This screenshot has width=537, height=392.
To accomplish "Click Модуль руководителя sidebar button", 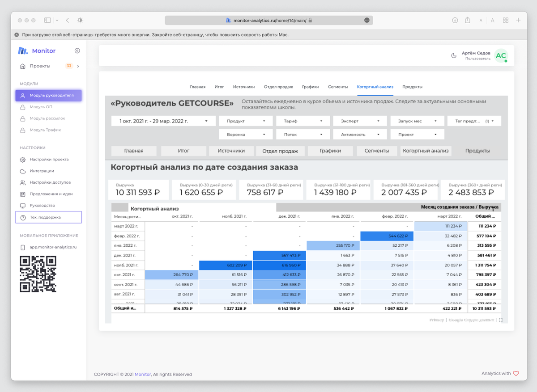I will 48,96.
